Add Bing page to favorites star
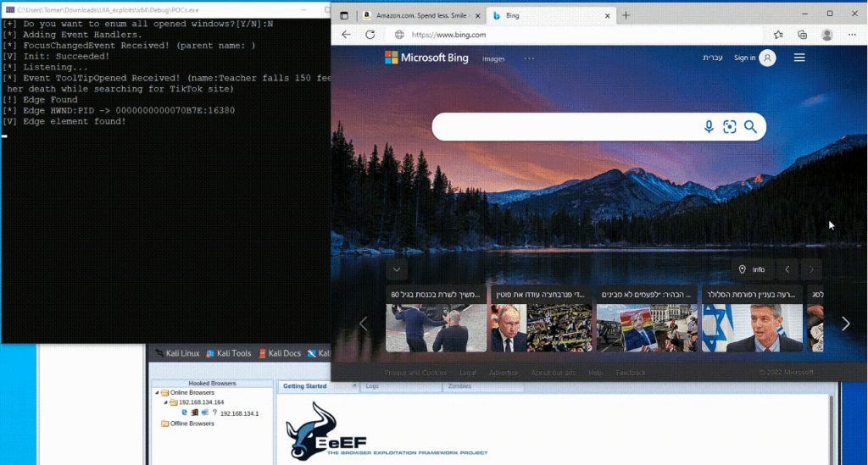Viewport: 868px width, 465px height. coord(778,34)
